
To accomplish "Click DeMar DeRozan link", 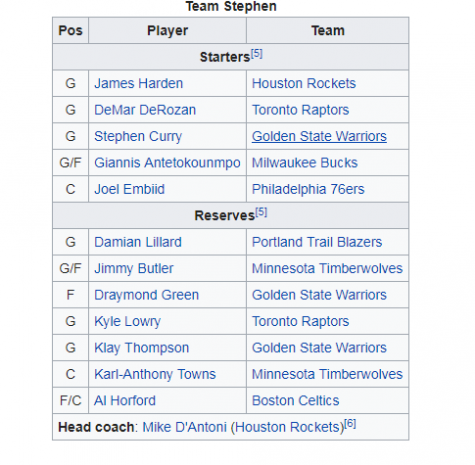I will 145,110.
